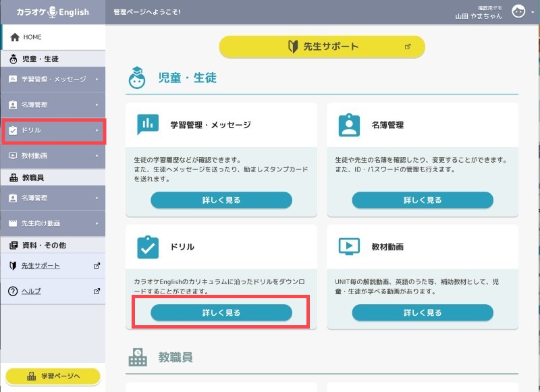Click the 児童・生徒 sidebar section header
Screen dimensions: 540x392
point(53,59)
